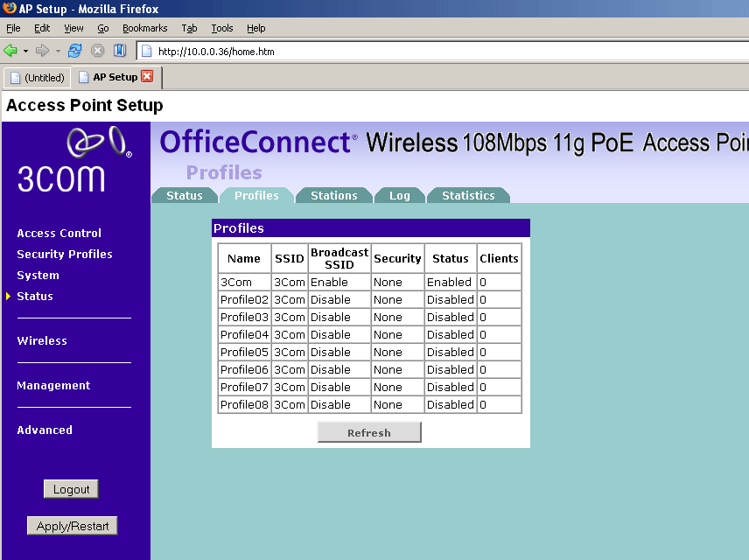Open the Log tab
Screen dimensions: 749x560
(x=400, y=195)
